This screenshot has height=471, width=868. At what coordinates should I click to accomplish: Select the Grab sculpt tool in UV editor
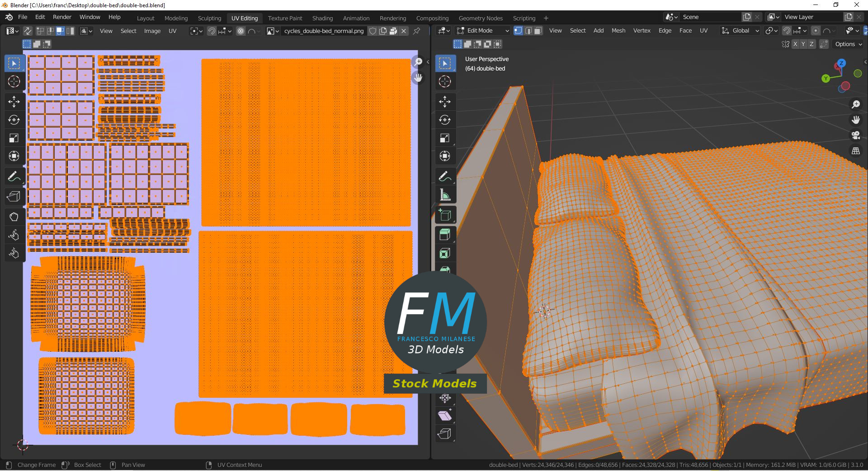(x=14, y=217)
